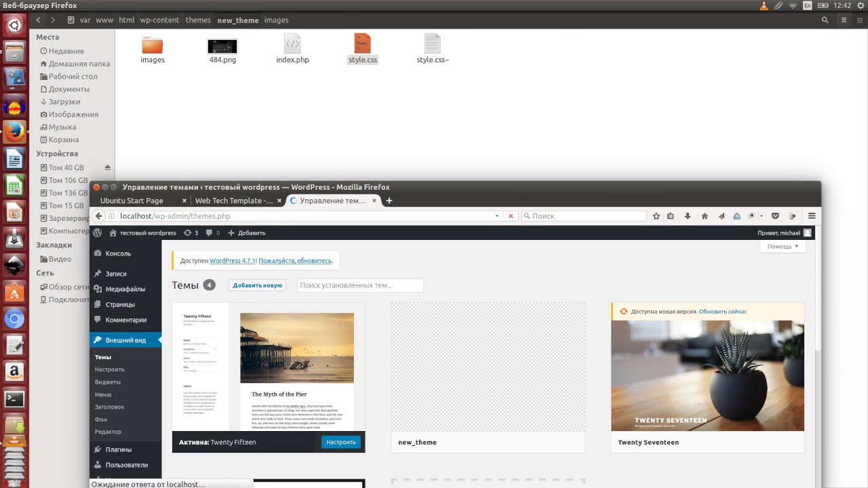Image resolution: width=868 pixels, height=488 pixels.
Task: Select the style.css file icon
Action: click(x=363, y=43)
